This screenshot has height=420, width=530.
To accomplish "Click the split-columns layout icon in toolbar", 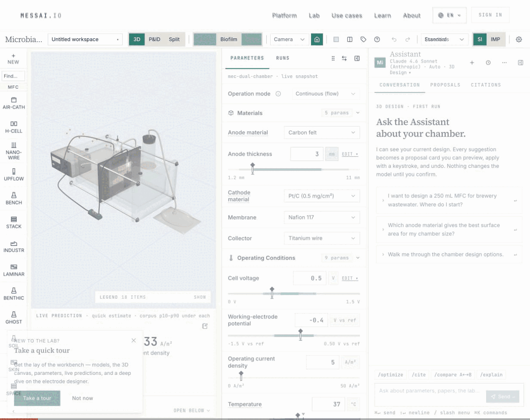I will (x=350, y=39).
